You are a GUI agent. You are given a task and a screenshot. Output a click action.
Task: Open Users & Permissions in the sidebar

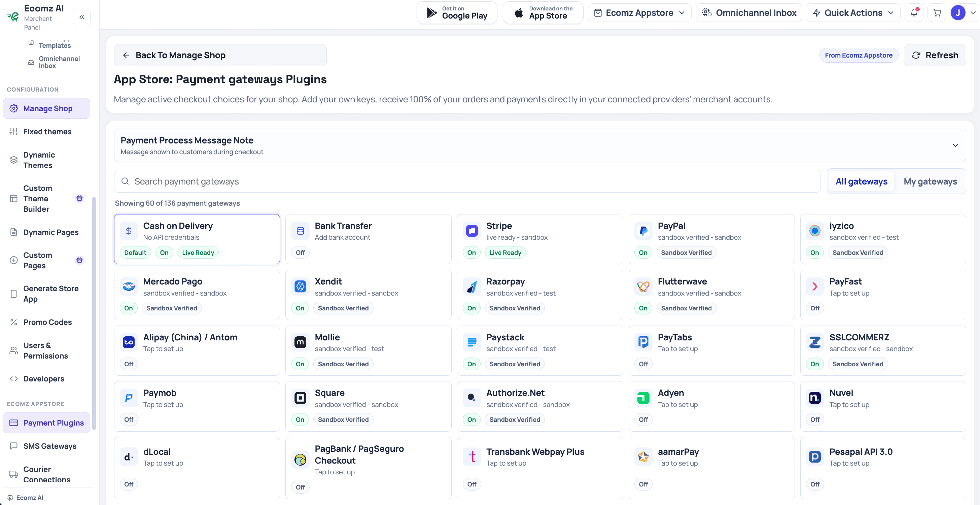(46, 351)
